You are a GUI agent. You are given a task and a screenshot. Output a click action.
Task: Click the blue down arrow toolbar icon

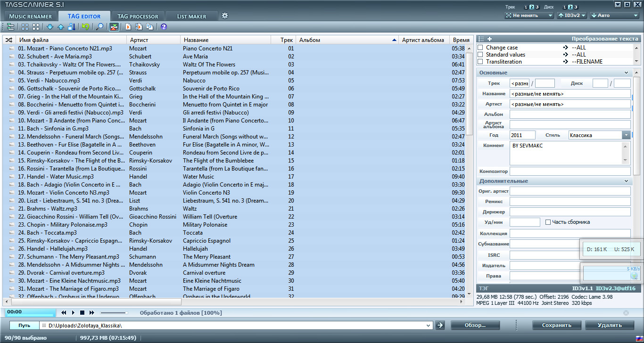pos(50,27)
